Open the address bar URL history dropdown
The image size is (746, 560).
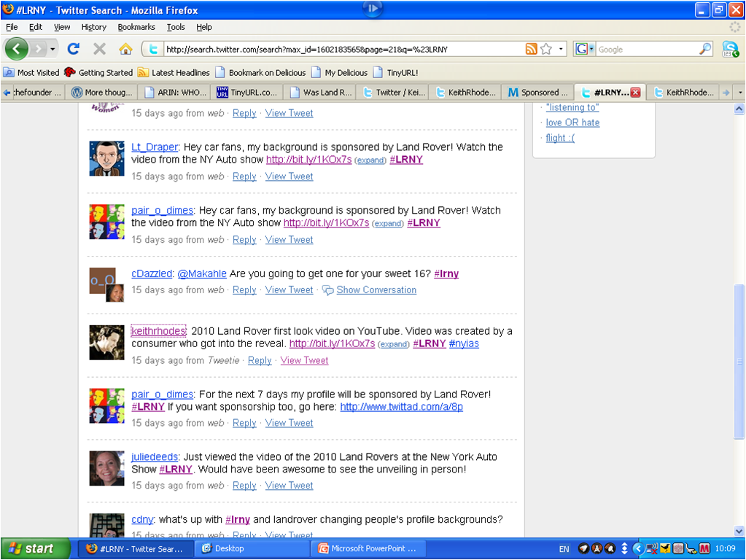[x=561, y=49]
